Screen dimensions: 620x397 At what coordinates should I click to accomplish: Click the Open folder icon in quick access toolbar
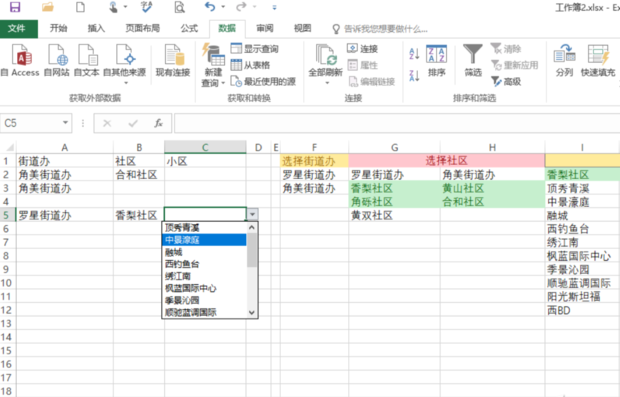[47, 7]
